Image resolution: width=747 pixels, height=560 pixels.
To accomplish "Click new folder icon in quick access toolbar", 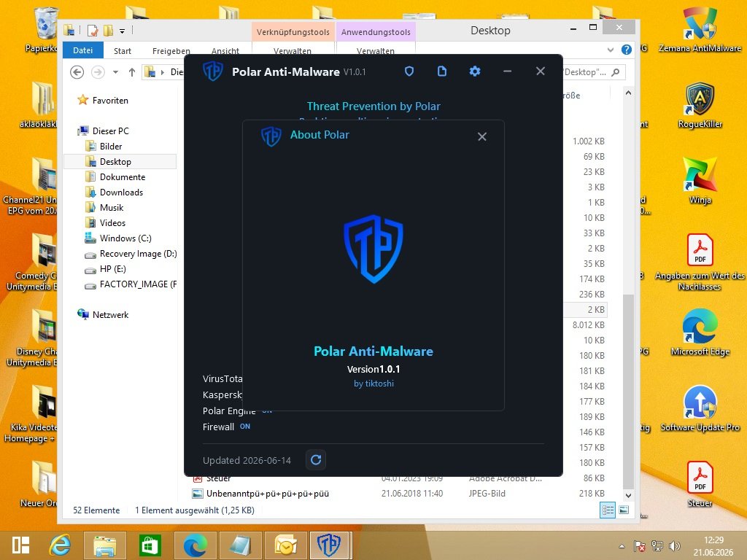I will tap(108, 31).
